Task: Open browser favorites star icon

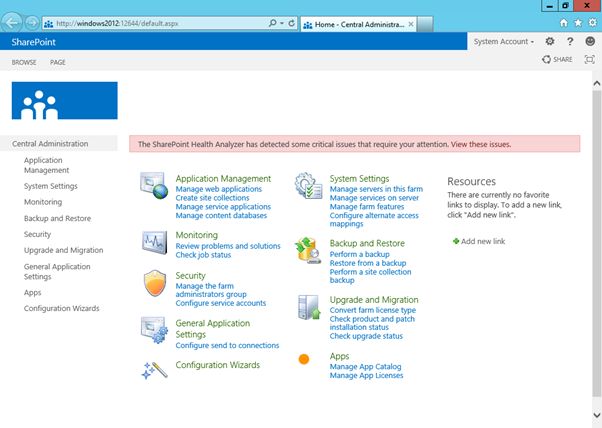Action: click(x=578, y=23)
